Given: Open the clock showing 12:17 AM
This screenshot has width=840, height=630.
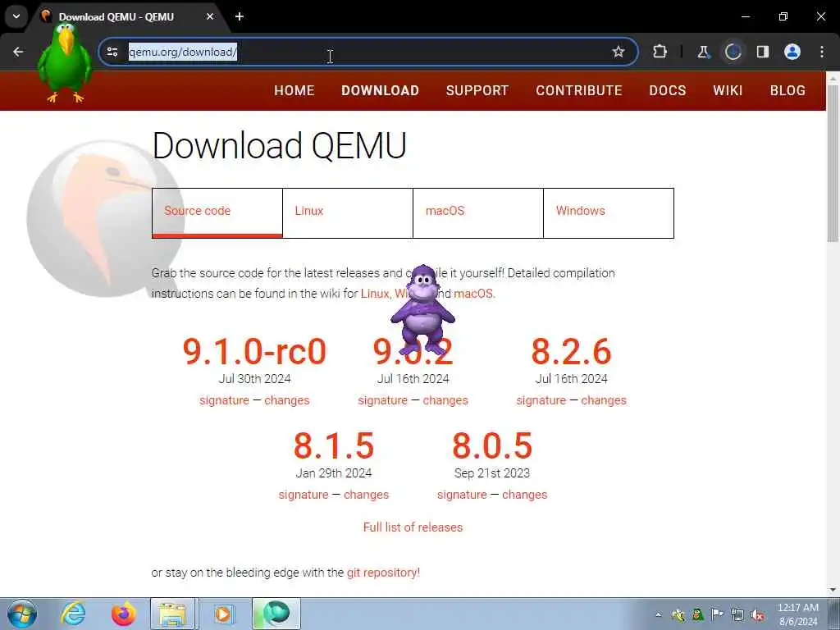Looking at the screenshot, I should [798, 614].
